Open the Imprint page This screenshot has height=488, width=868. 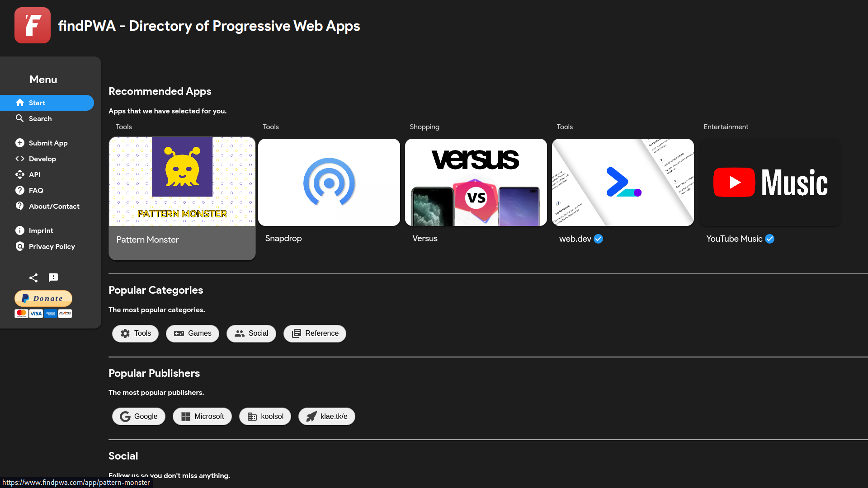click(x=41, y=230)
